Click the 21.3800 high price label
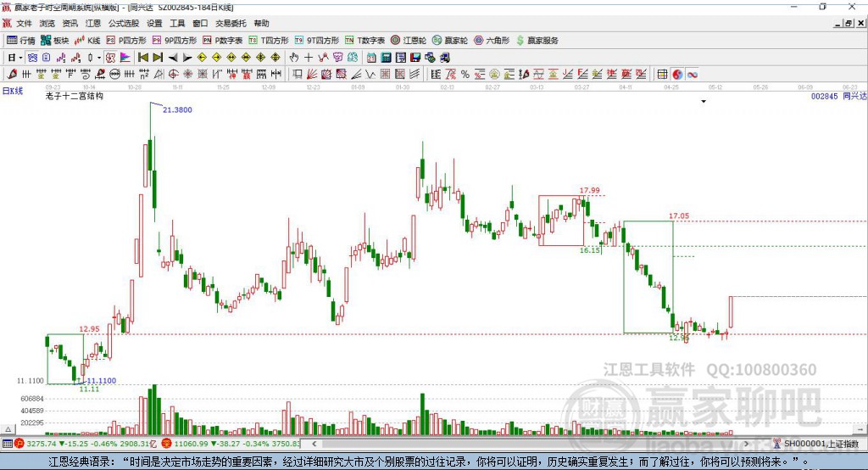The image size is (868, 470). [x=177, y=109]
